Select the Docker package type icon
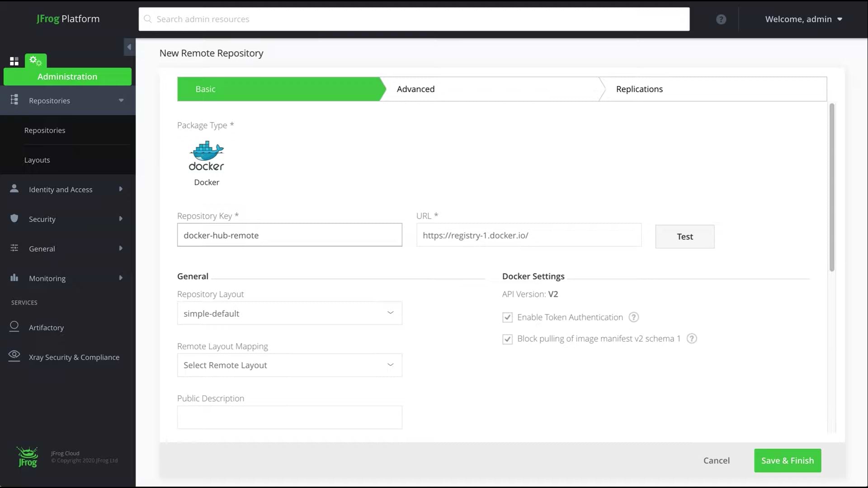The image size is (868, 488). coord(206,156)
